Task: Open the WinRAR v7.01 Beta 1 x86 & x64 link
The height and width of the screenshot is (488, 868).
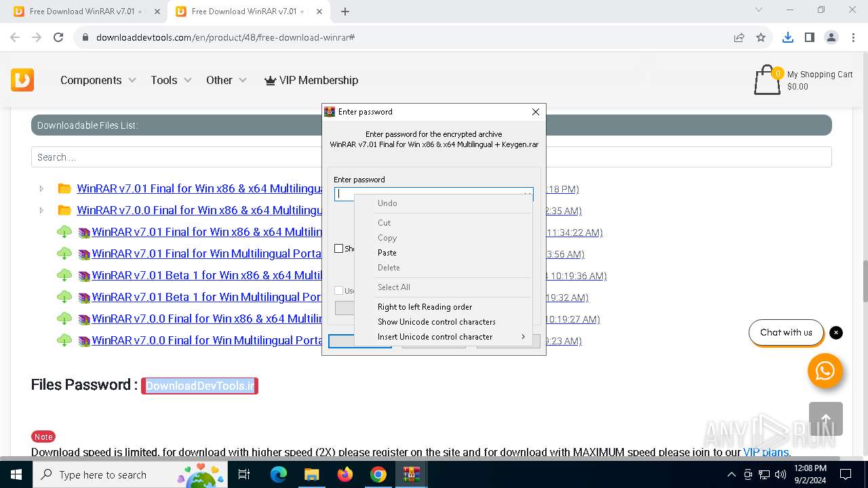Action: tap(207, 276)
